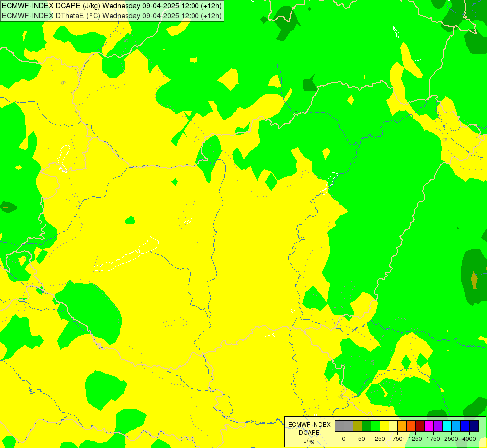Click the J/kg unit label in the legend

pos(309,441)
